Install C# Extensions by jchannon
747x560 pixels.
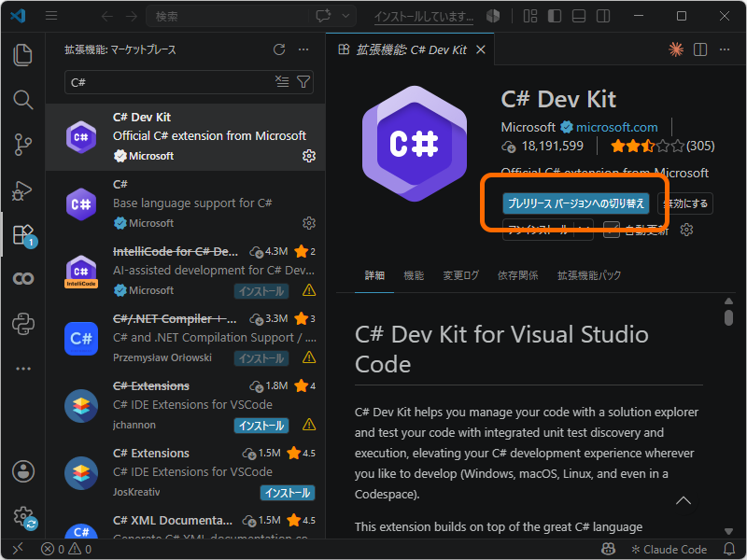pos(261,426)
